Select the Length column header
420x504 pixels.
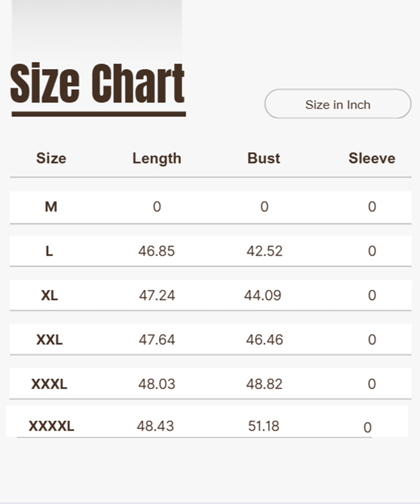(x=157, y=158)
